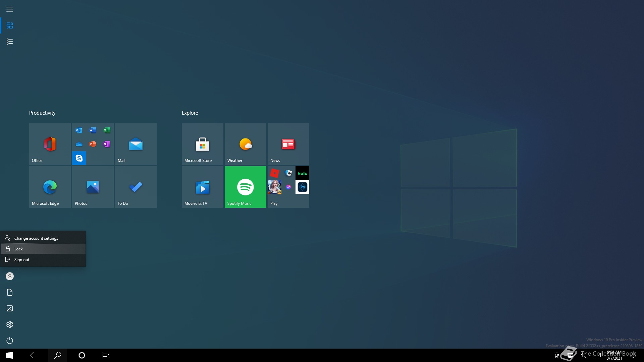The image size is (644, 362).
Task: Open the To Do tile
Action: [136, 187]
